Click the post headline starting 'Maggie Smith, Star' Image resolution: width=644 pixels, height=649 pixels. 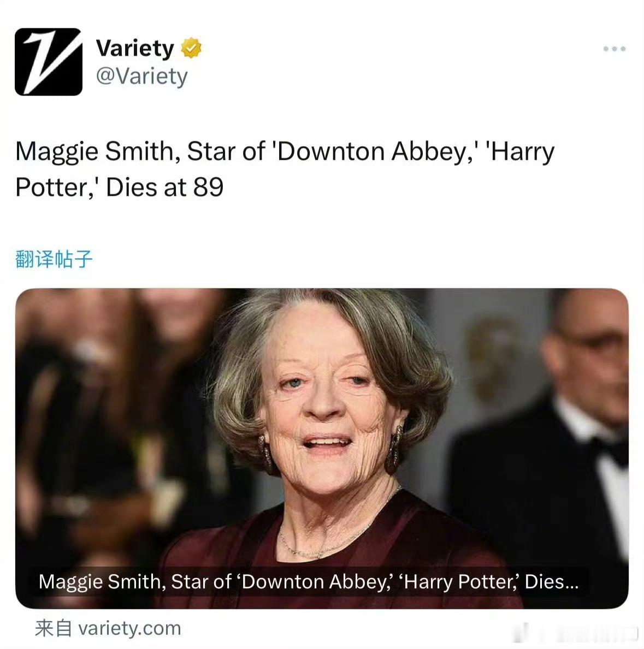[x=285, y=169]
